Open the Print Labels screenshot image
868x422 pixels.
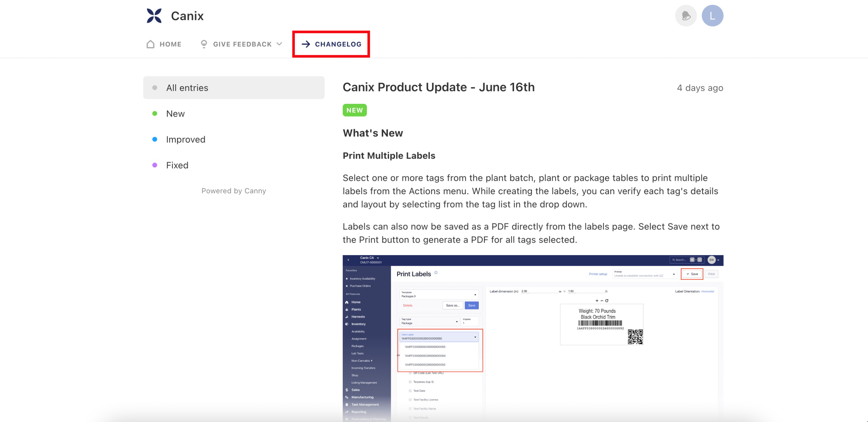coord(533,338)
